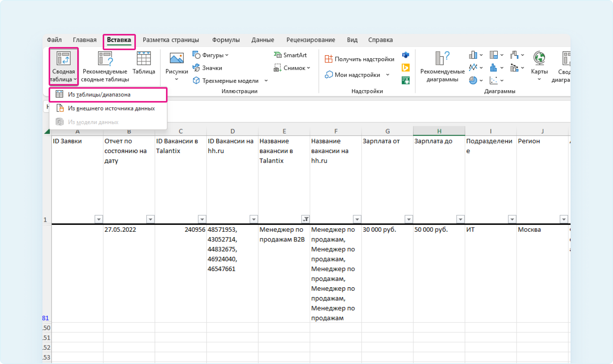Click Получить надстройки button

[359, 59]
